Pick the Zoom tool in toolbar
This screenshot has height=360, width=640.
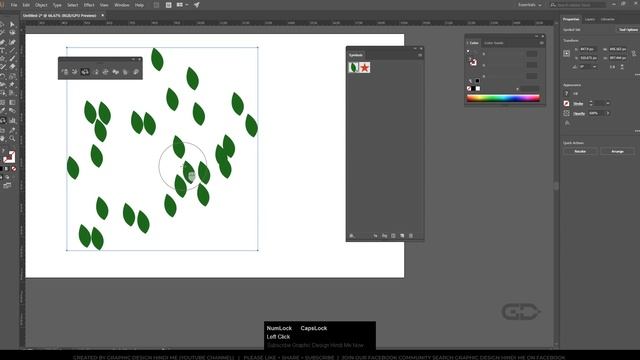(12, 139)
